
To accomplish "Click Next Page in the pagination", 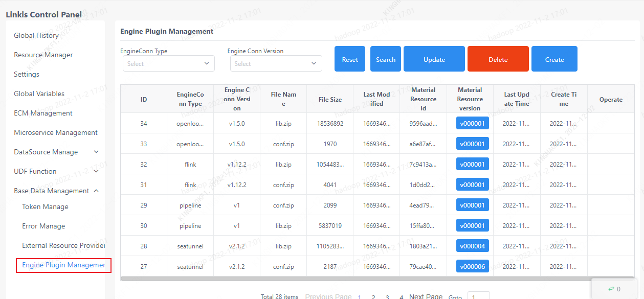I will tap(426, 296).
